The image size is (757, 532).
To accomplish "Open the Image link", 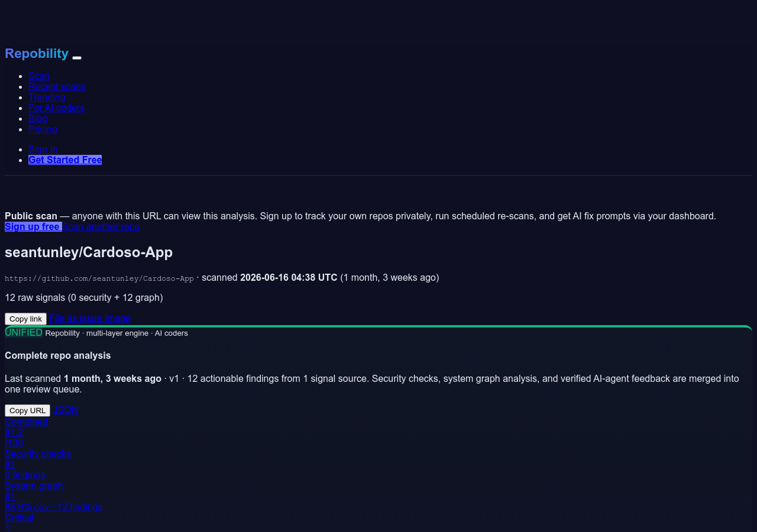I will click(x=118, y=318).
